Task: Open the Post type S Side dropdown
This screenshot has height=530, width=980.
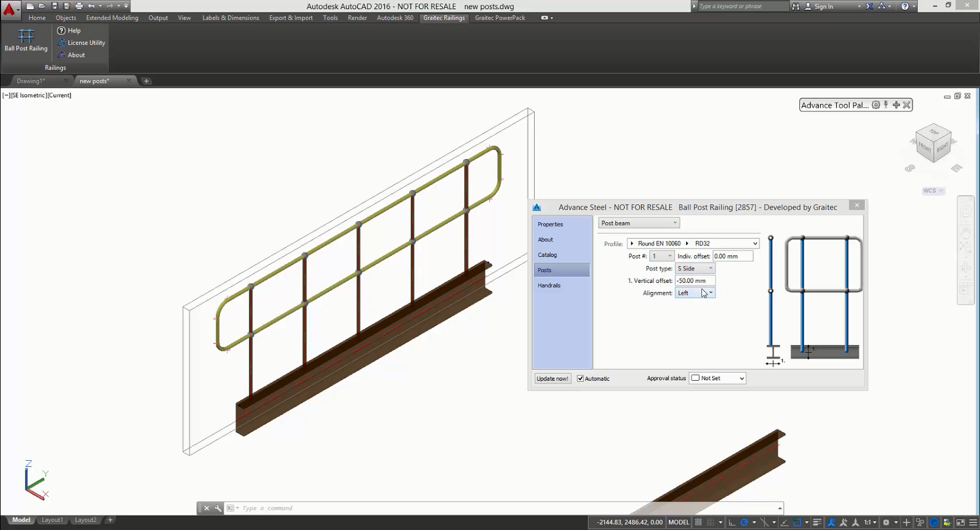Action: (x=695, y=268)
